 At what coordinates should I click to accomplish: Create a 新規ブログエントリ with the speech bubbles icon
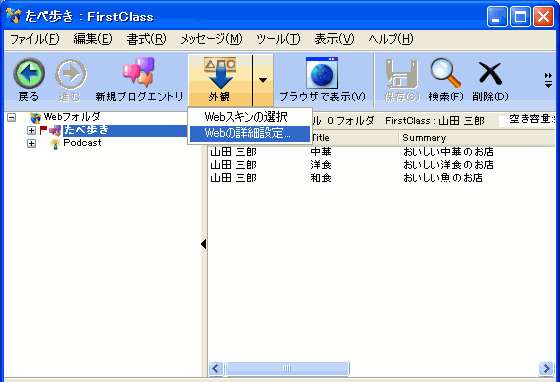[x=139, y=72]
